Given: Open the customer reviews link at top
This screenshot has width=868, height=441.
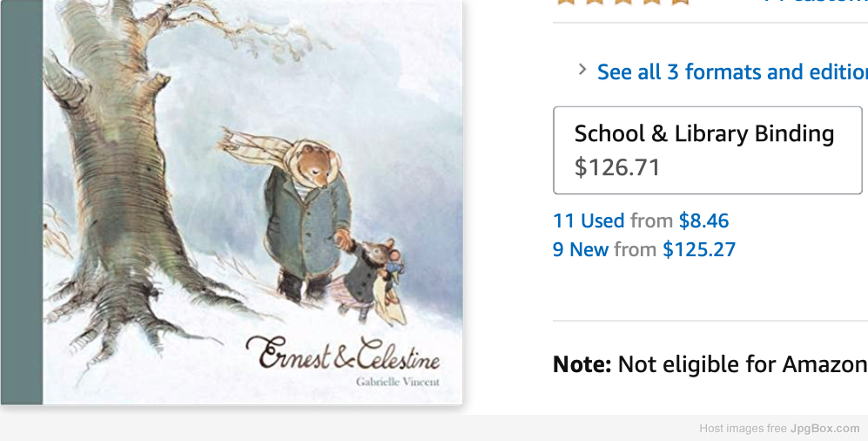Looking at the screenshot, I should pyautogui.click(x=814, y=2).
